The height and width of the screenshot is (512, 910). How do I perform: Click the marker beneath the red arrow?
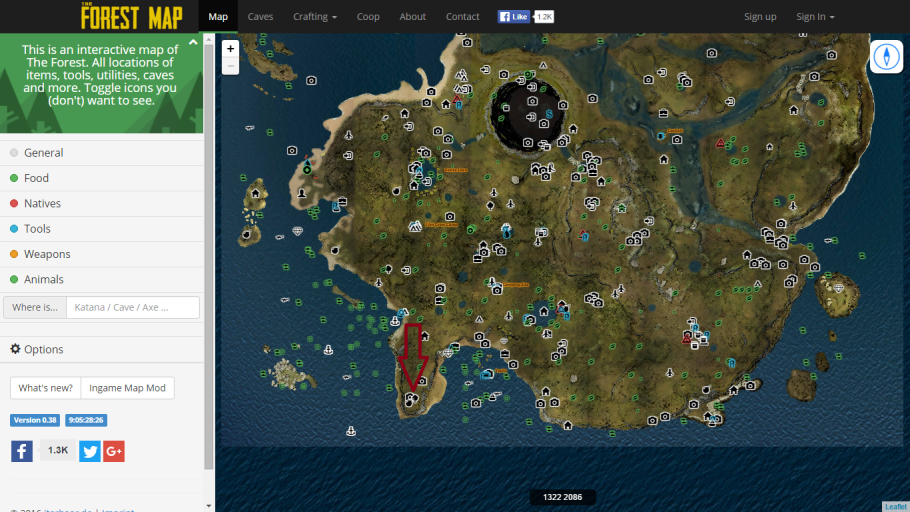(x=410, y=399)
